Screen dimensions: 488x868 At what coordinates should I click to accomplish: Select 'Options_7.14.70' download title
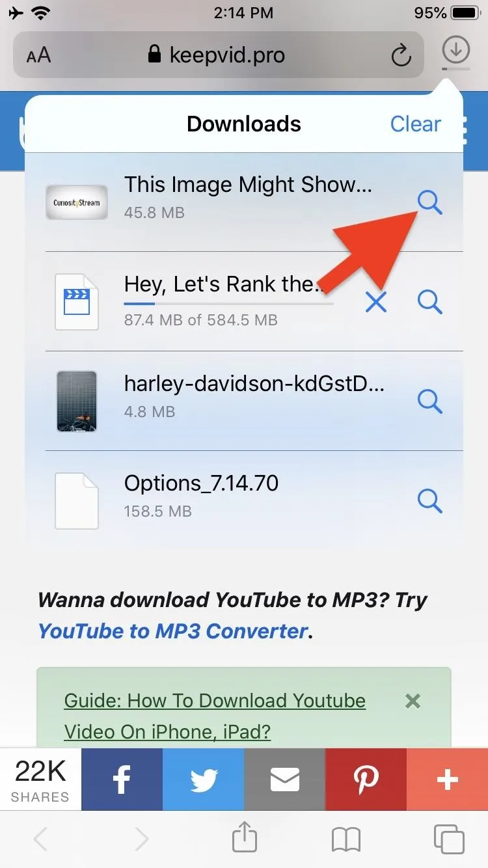pyautogui.click(x=201, y=483)
